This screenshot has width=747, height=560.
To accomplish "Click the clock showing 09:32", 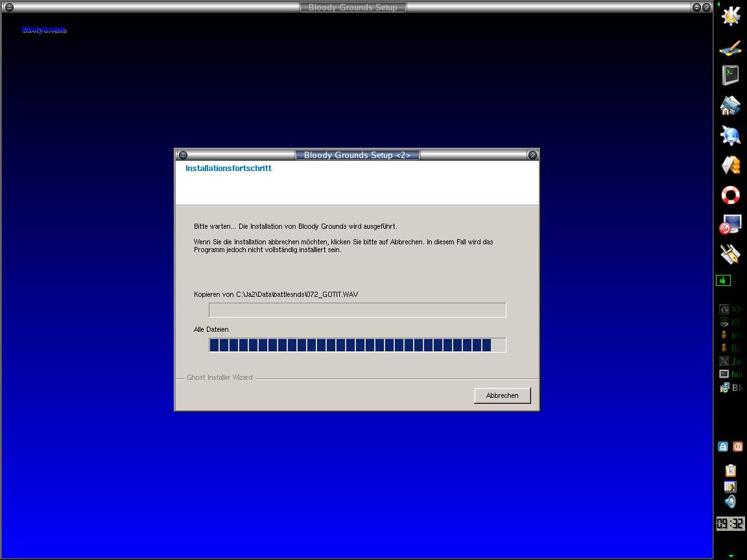I will pyautogui.click(x=730, y=523).
